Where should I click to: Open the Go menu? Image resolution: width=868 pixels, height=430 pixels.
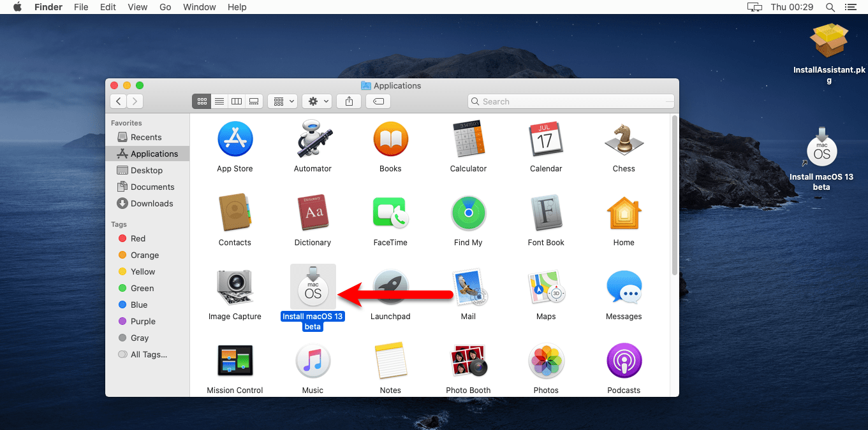pyautogui.click(x=165, y=7)
